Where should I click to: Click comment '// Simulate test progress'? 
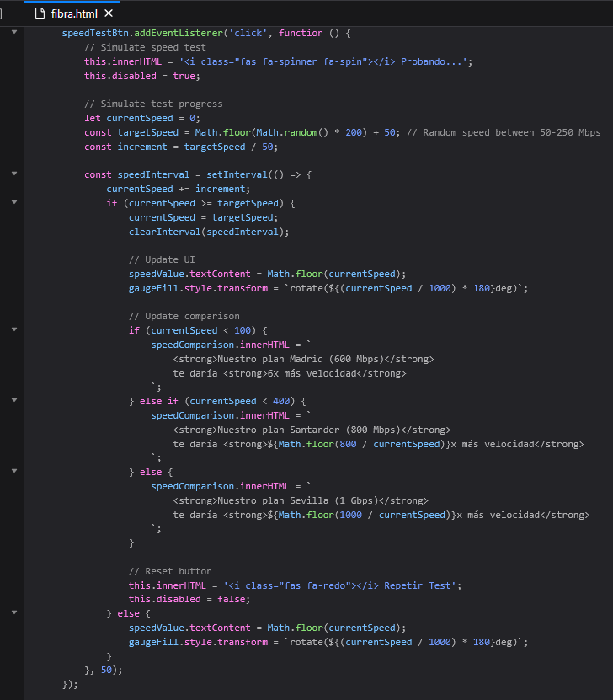[153, 104]
